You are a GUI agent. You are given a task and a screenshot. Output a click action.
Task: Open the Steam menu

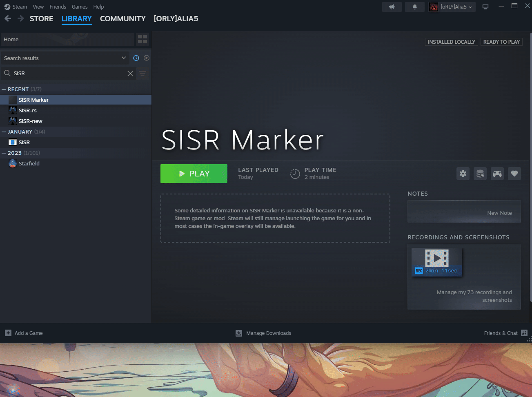click(x=20, y=7)
